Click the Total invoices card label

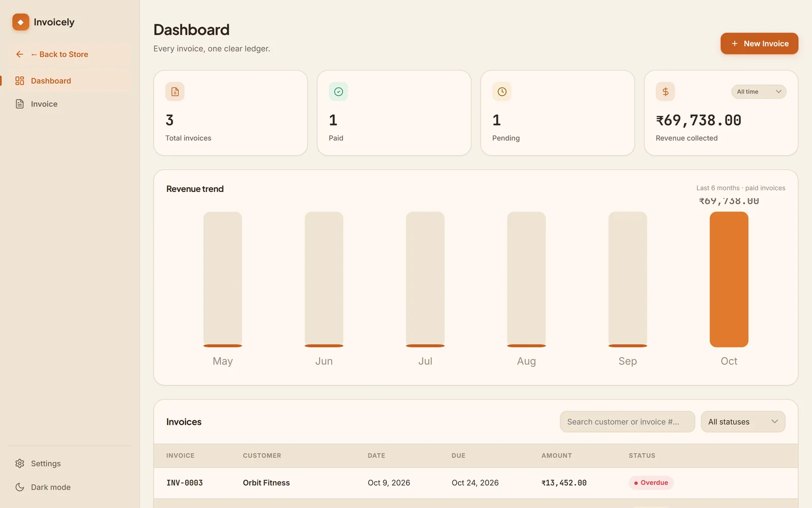(188, 138)
